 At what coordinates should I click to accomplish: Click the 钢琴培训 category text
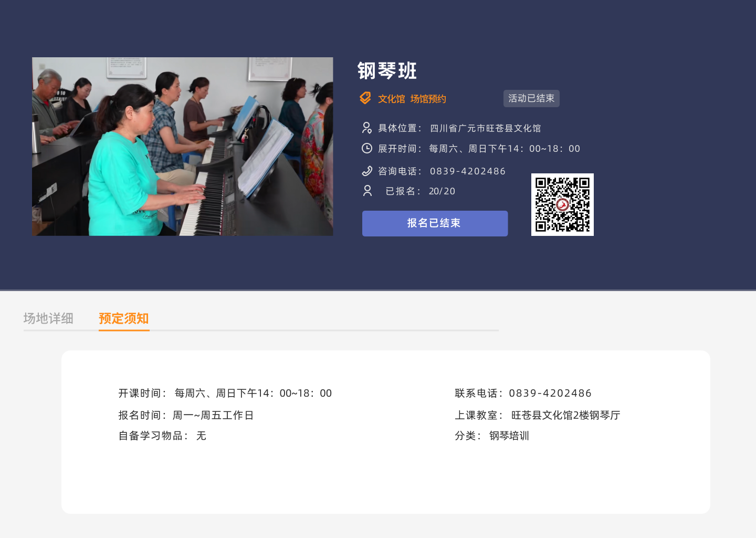click(x=509, y=436)
